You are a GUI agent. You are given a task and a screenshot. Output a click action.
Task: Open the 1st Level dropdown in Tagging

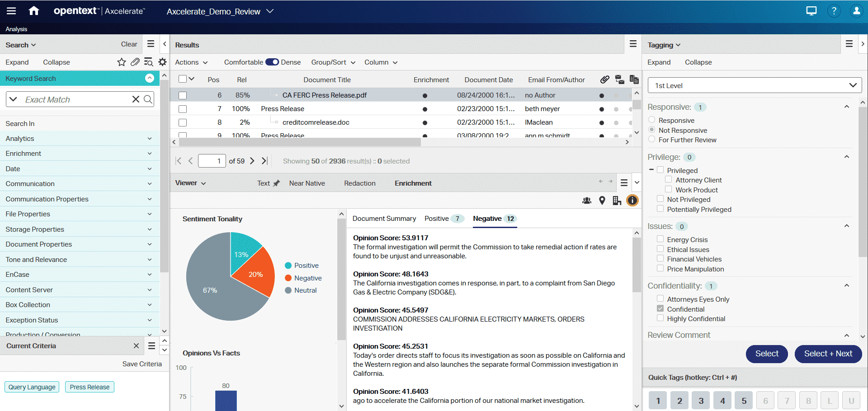pyautogui.click(x=754, y=85)
